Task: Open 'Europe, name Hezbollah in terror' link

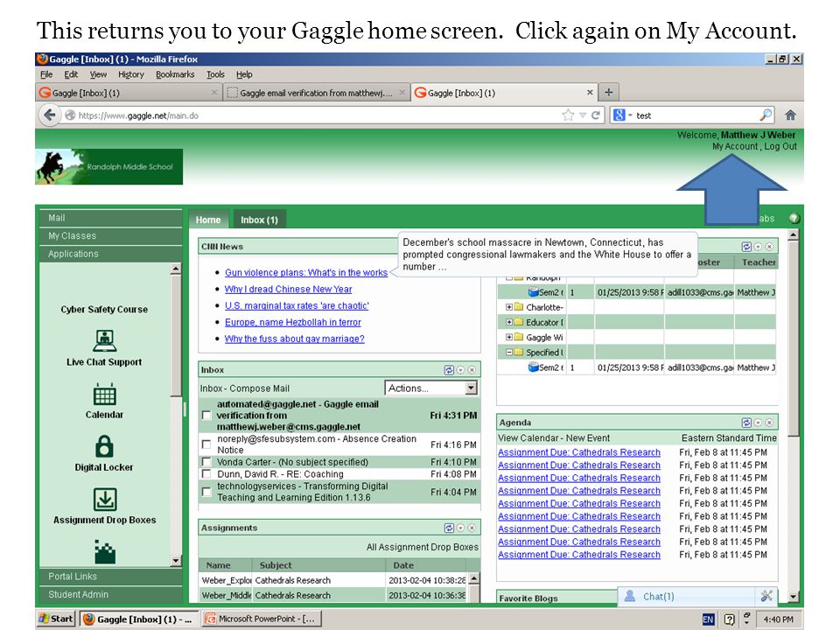Action: [293, 323]
